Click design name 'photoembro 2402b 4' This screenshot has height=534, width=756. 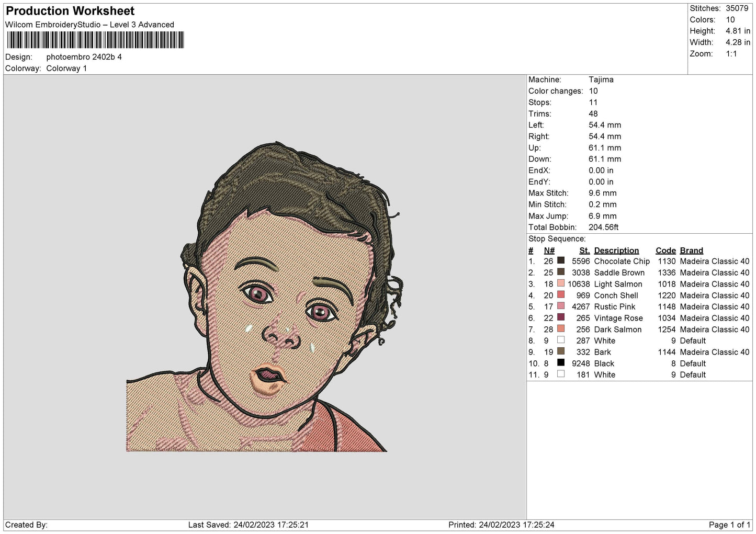pyautogui.click(x=84, y=57)
